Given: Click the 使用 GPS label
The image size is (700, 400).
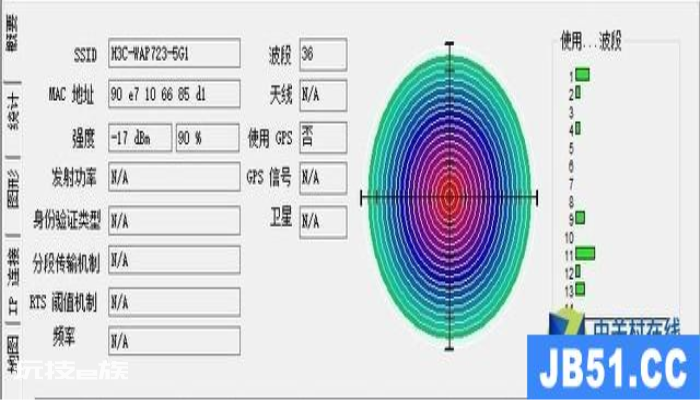Looking at the screenshot, I should [270, 138].
